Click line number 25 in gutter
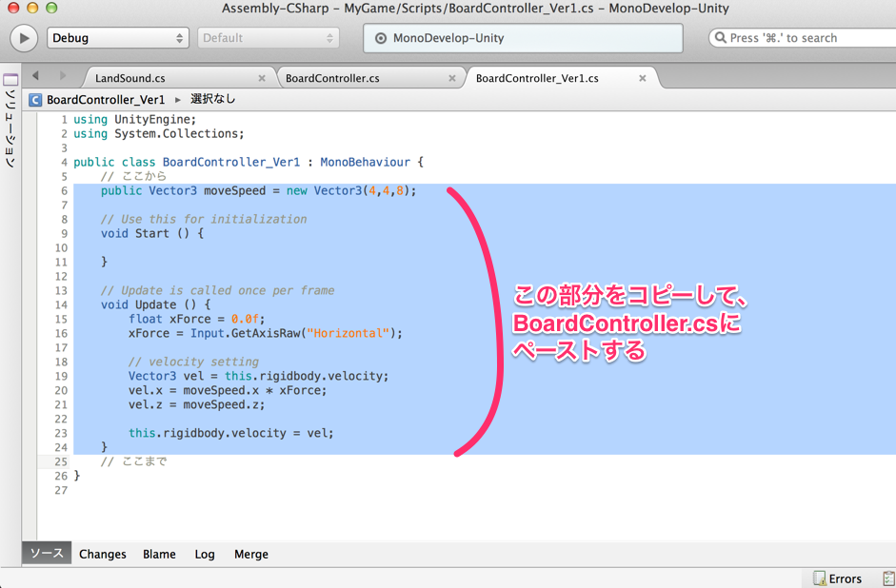896x588 pixels. pyautogui.click(x=61, y=461)
